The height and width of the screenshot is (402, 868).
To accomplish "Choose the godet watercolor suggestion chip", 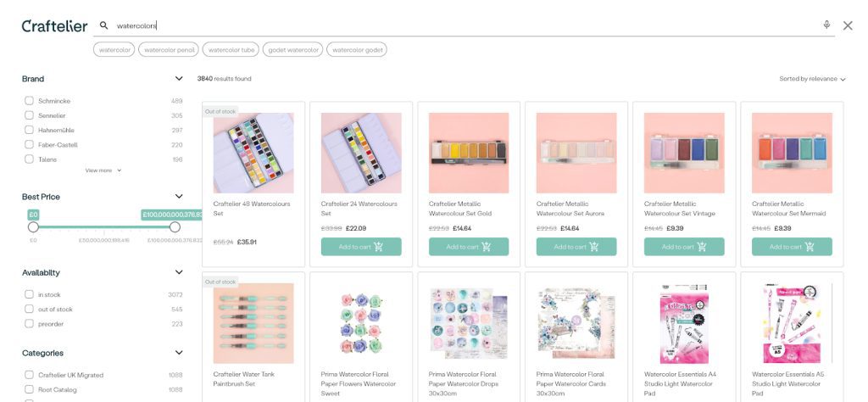I will 293,50.
